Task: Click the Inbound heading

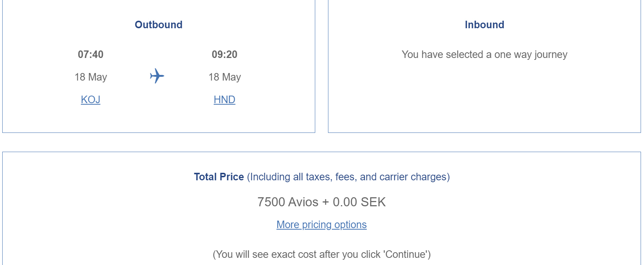Action: 484,25
